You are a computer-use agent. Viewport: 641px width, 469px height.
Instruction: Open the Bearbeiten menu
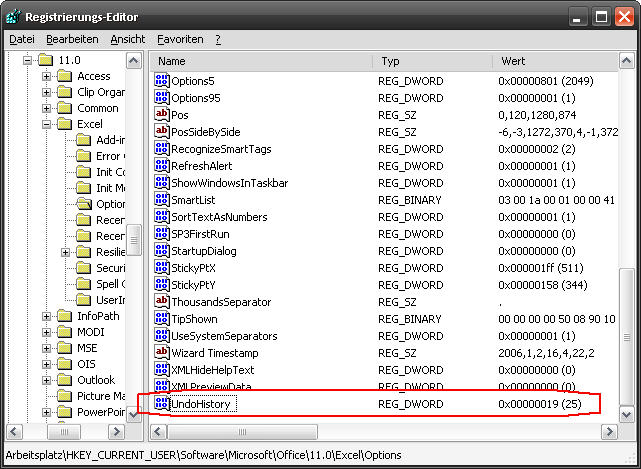pyautogui.click(x=72, y=39)
